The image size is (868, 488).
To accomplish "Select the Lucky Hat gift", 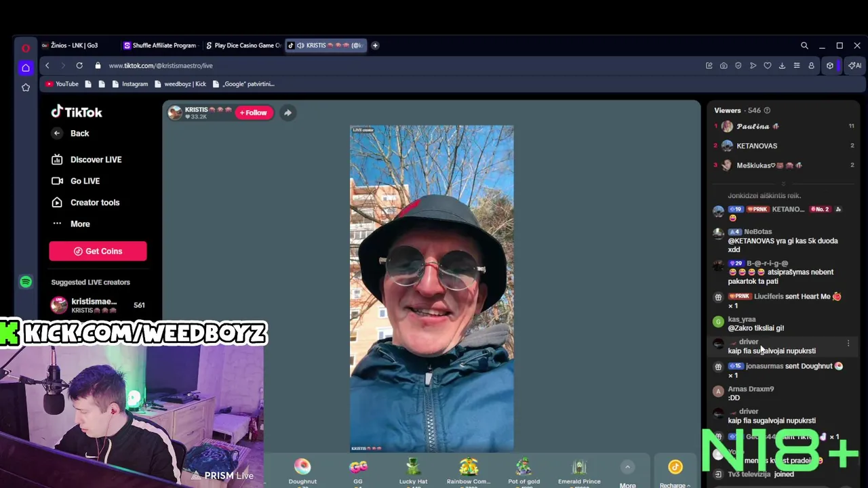I will click(x=413, y=472).
